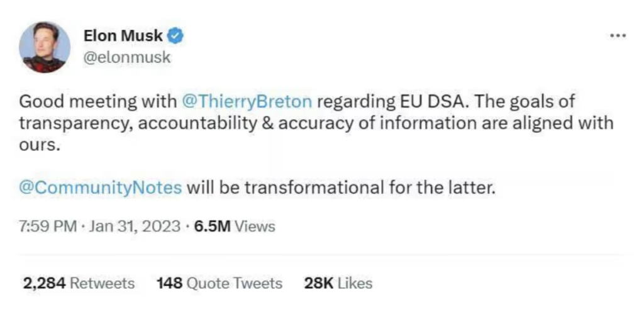
Task: Open the three-dot more options menu
Action: [x=618, y=36]
